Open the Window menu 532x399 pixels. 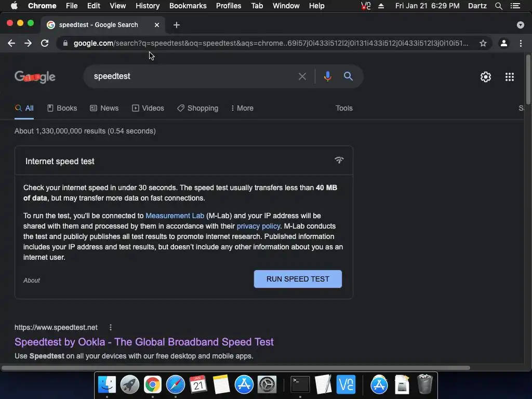click(x=286, y=6)
